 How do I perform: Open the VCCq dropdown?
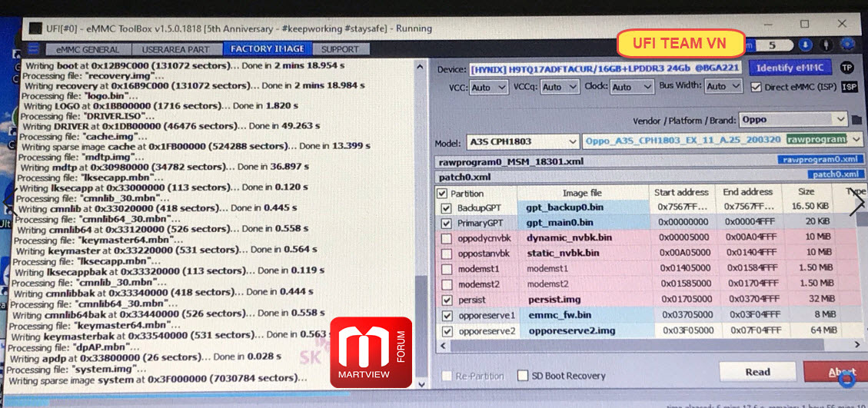pos(560,87)
